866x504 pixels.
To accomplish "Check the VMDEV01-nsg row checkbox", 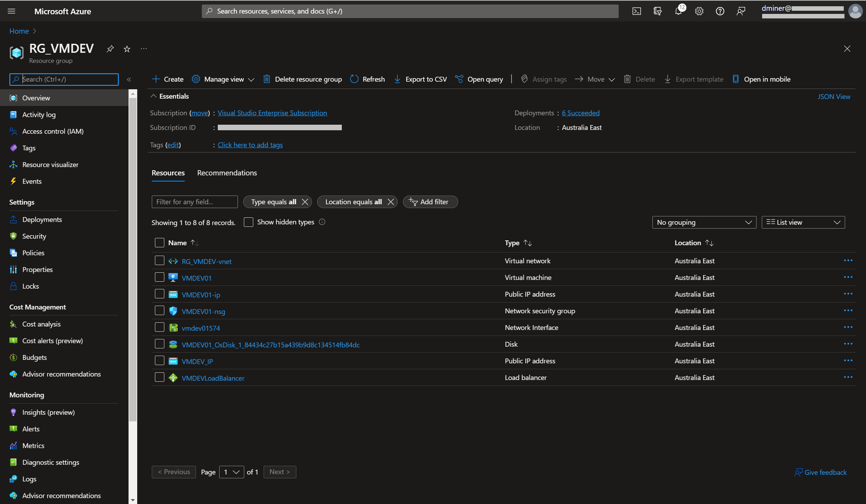I will coord(159,311).
